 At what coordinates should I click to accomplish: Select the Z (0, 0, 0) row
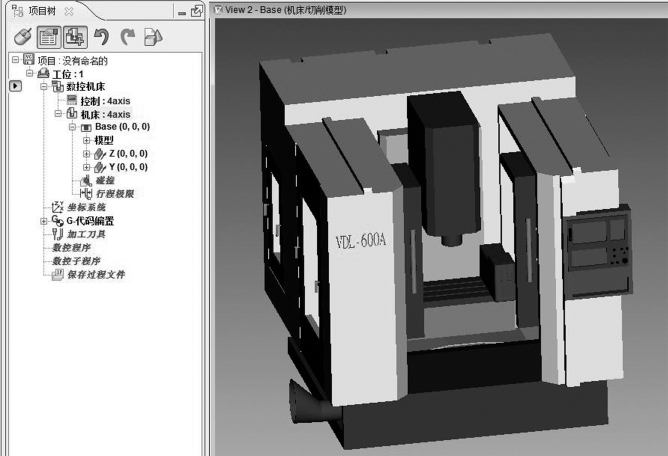pos(129,153)
